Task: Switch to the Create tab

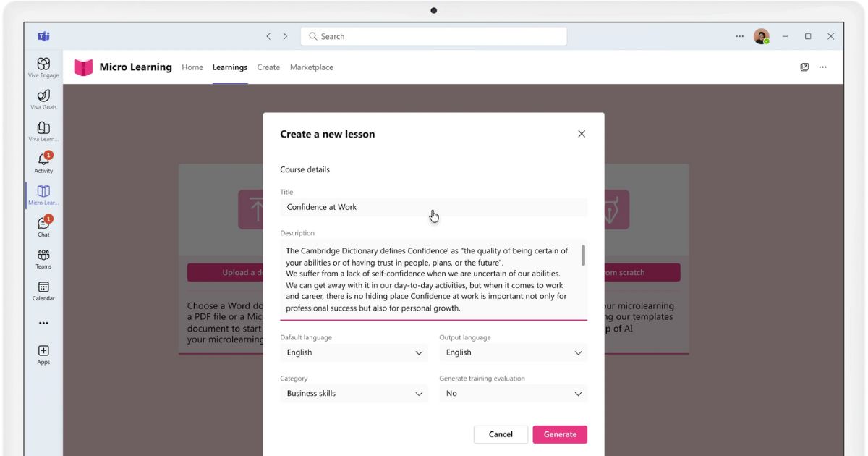Action: (268, 67)
